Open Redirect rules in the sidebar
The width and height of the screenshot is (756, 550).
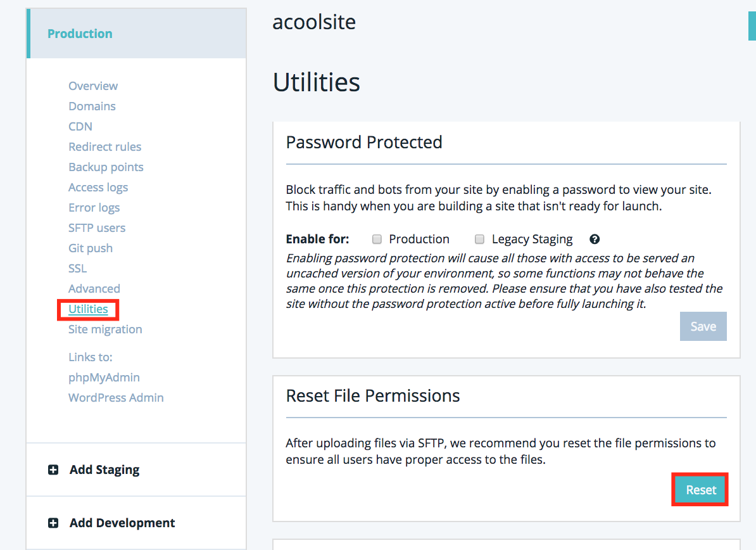click(104, 146)
